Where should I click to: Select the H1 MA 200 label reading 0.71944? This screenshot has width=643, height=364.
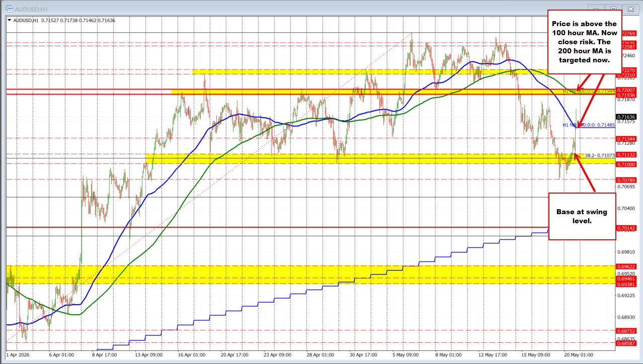(x=588, y=91)
